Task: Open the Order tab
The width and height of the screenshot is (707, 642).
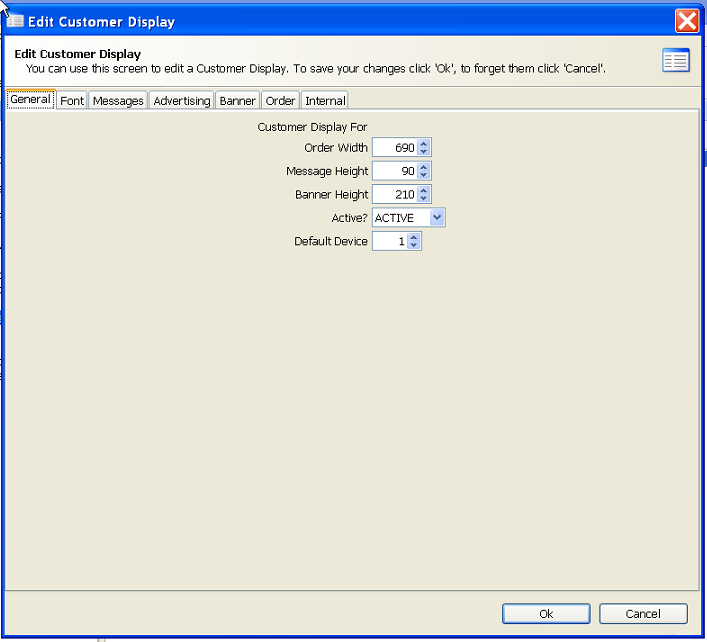Action: pyautogui.click(x=280, y=101)
